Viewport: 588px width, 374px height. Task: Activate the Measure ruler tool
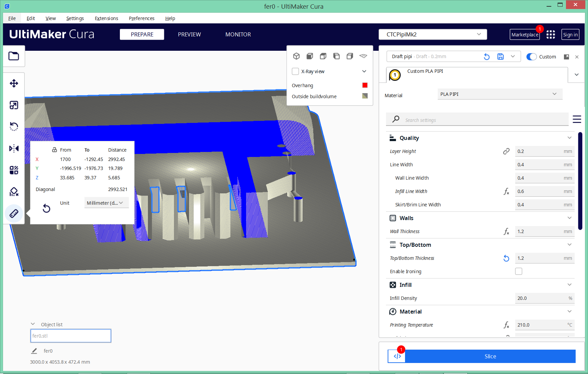coord(14,213)
